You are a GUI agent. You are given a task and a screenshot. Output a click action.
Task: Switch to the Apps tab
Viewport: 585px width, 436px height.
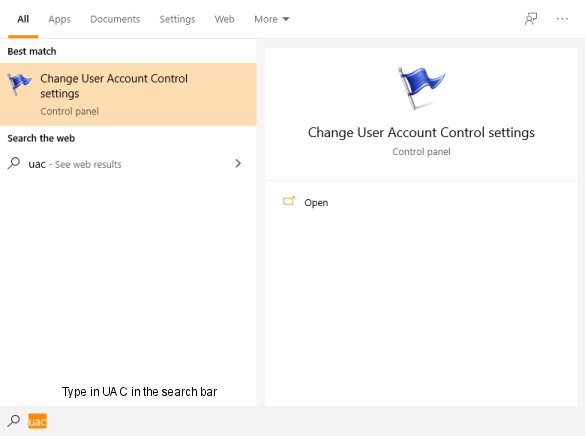[x=59, y=19]
